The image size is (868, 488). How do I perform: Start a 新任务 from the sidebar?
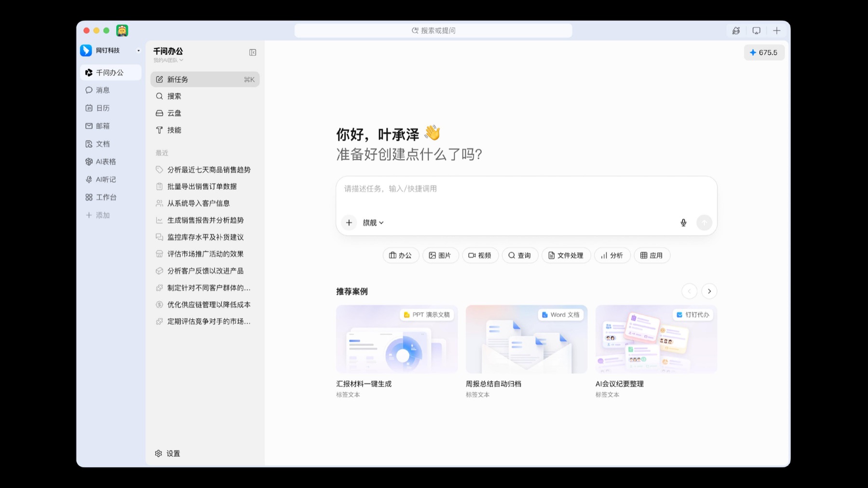point(205,80)
